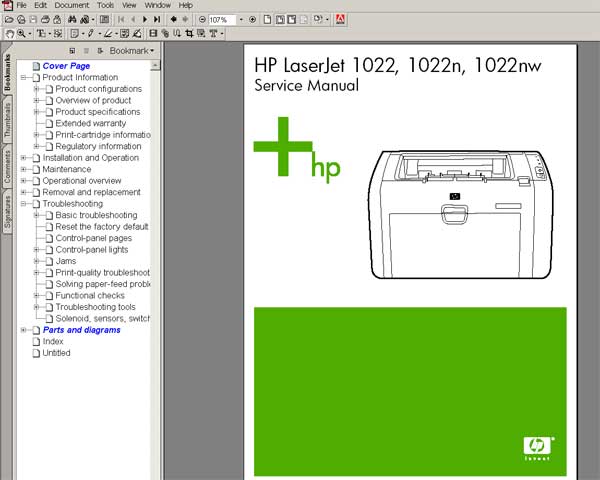Select the Form tool

[x=201, y=34]
